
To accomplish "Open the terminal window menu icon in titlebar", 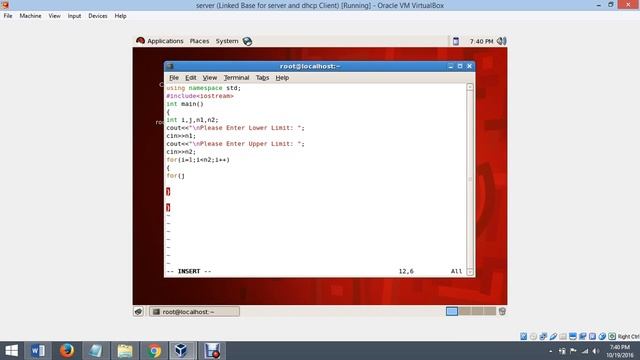I will click(x=170, y=66).
